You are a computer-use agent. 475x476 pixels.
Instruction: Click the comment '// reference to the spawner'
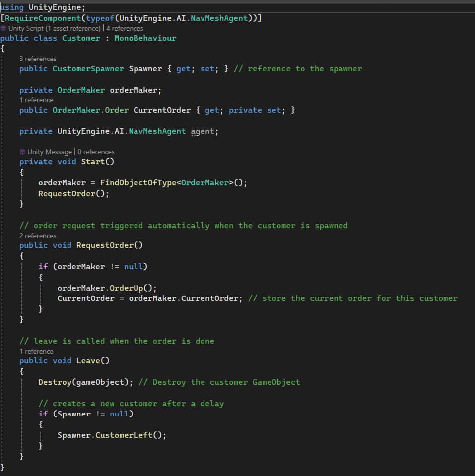tap(298, 69)
